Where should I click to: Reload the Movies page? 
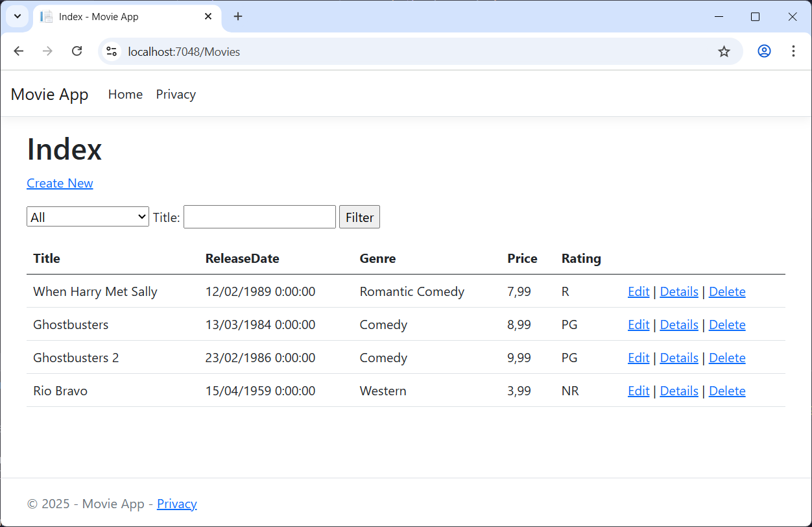tap(77, 51)
